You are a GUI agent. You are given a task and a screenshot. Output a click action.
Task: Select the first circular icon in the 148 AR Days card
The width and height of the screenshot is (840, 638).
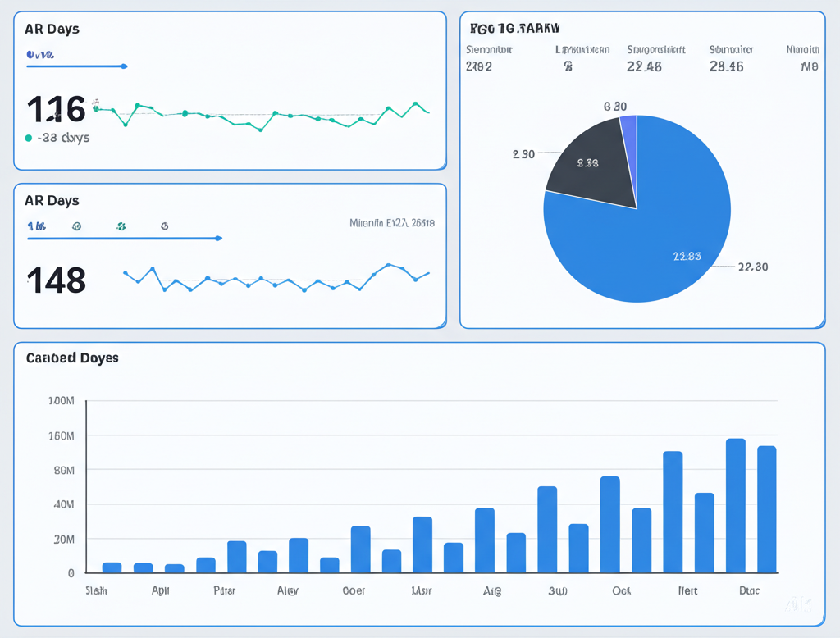click(x=38, y=226)
